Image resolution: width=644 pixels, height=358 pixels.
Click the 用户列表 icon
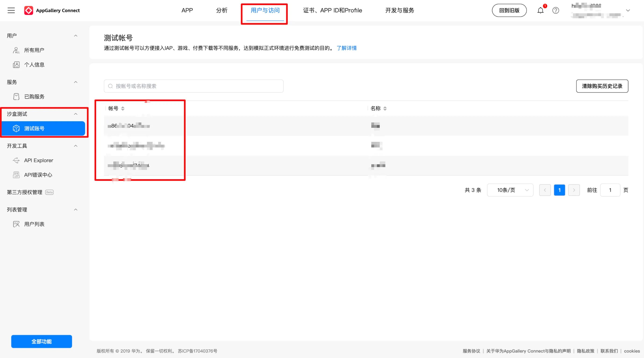(x=16, y=224)
